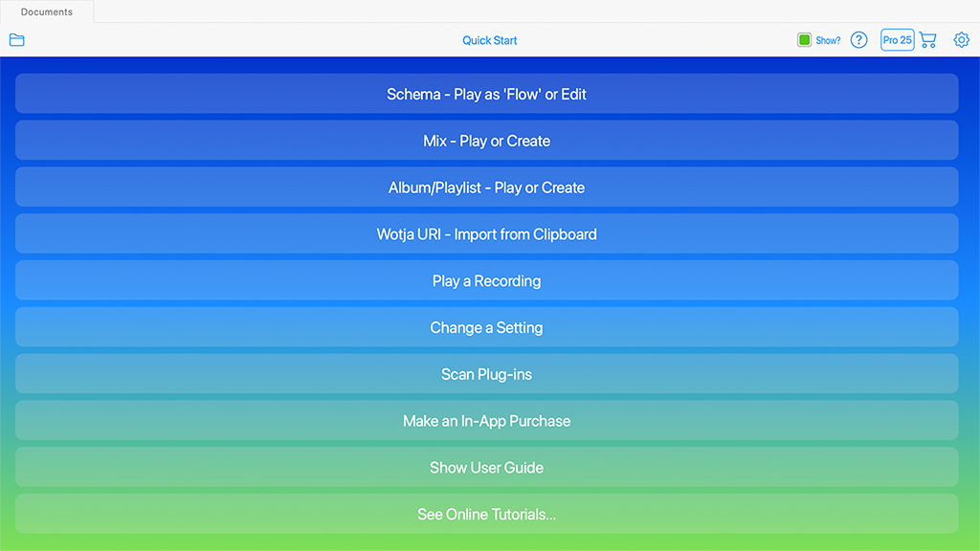This screenshot has height=551, width=980.
Task: Open the settings gear icon
Action: point(961,40)
